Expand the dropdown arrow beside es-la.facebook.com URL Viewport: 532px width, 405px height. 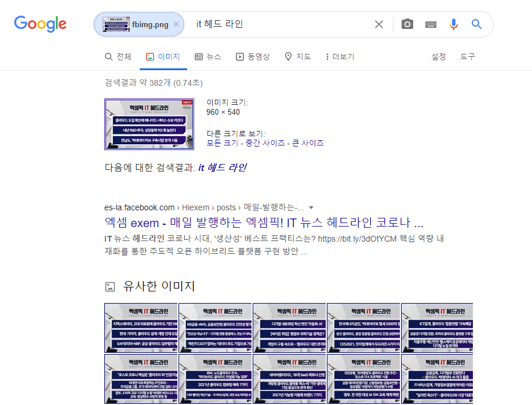coord(311,207)
